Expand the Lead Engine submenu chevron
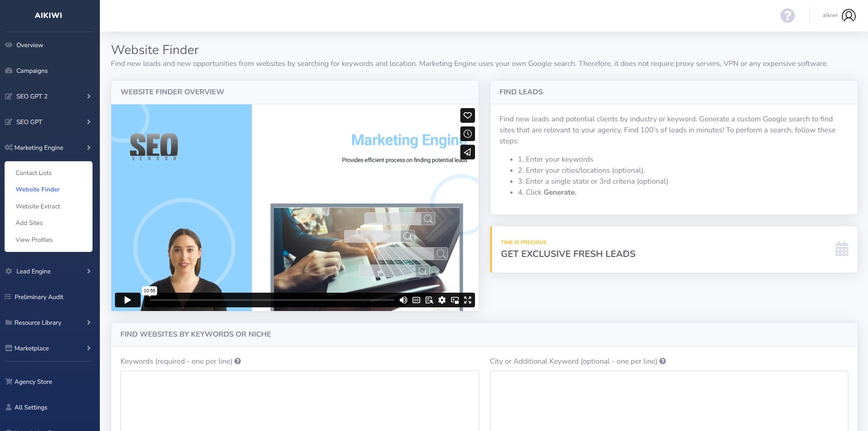This screenshot has width=868, height=431. 89,271
